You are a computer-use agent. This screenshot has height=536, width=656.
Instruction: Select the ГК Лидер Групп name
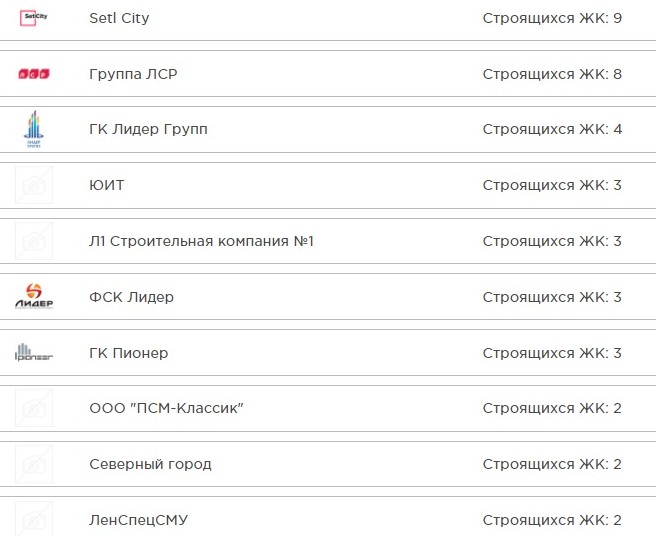pos(148,130)
